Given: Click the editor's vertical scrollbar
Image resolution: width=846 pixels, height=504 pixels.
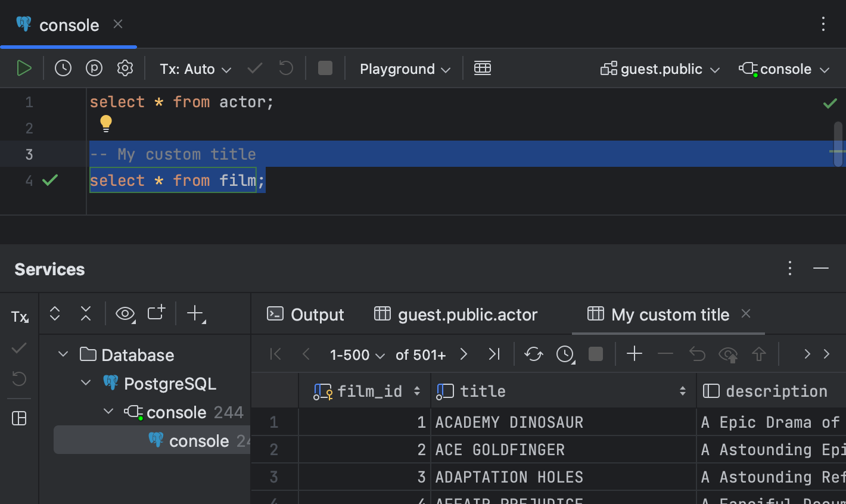Looking at the screenshot, I should tap(838, 143).
